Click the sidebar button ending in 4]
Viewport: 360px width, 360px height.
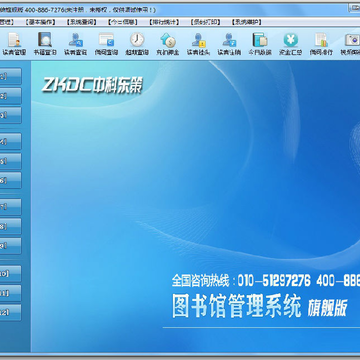10,142
